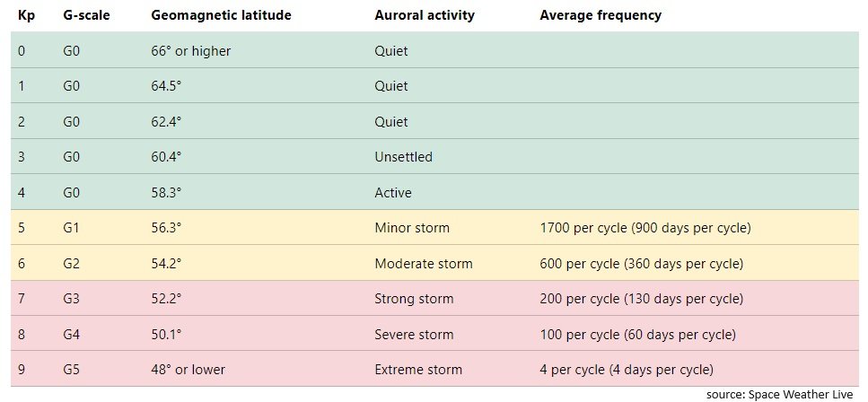Select the "48° or lower" latitude cell

[x=189, y=370]
